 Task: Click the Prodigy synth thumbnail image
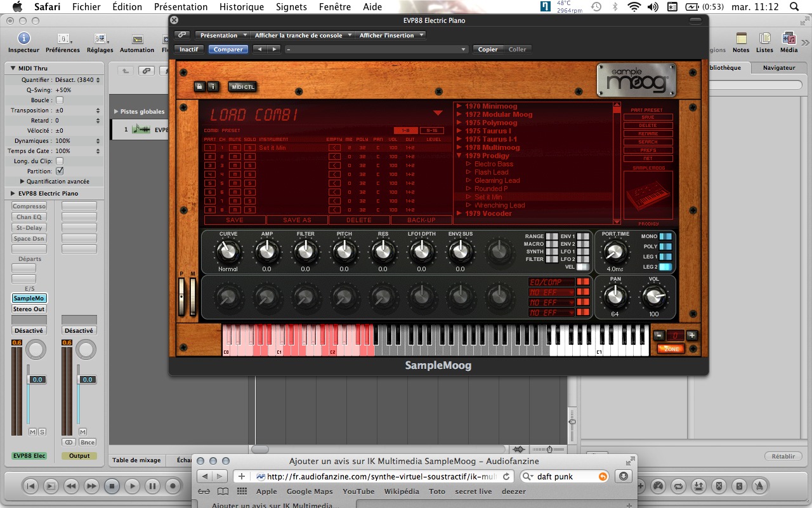648,196
